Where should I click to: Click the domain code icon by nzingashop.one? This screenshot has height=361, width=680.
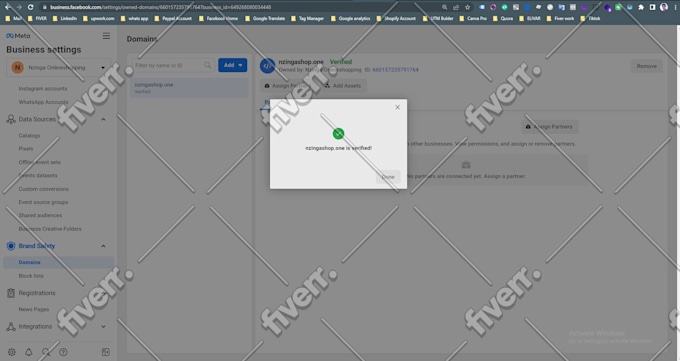pos(268,66)
